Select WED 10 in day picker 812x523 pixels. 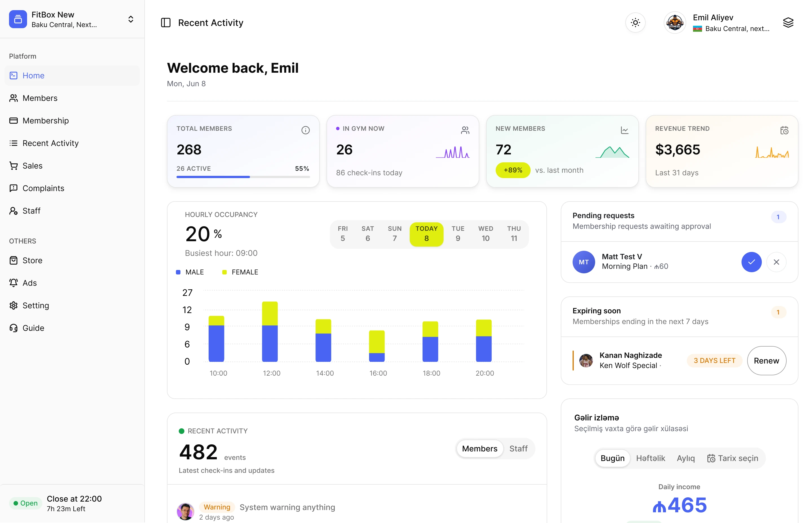click(485, 234)
